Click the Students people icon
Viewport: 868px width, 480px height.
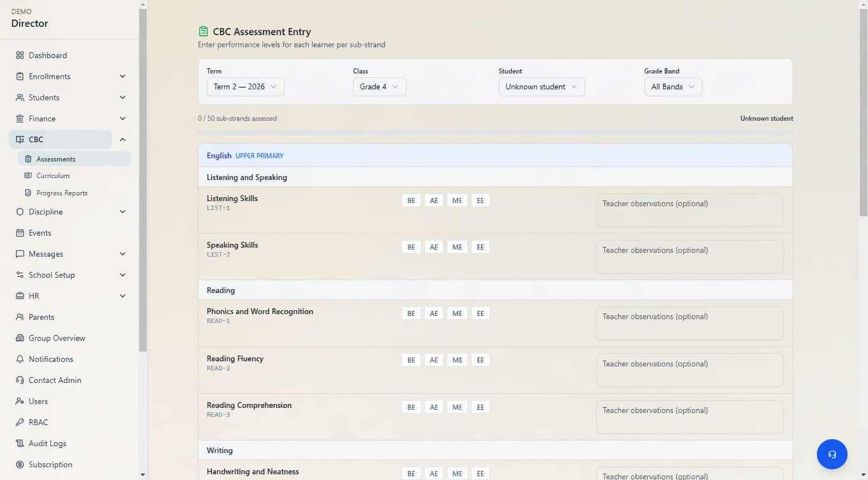click(20, 98)
